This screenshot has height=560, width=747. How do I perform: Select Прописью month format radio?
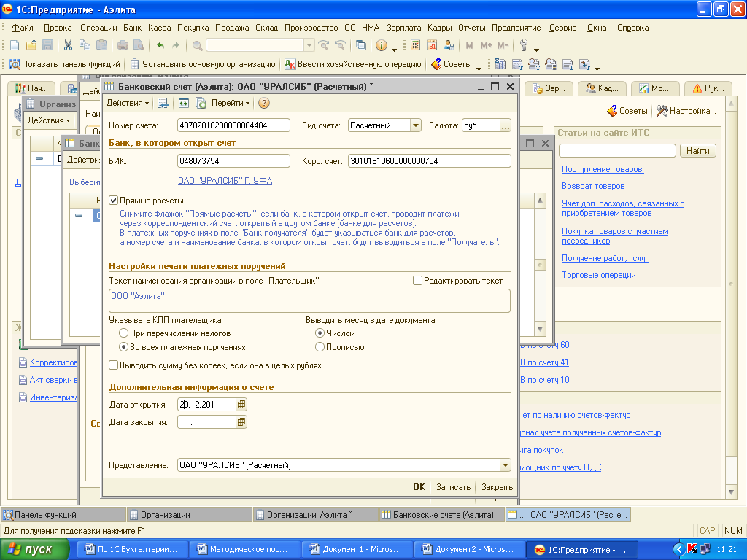pos(320,347)
